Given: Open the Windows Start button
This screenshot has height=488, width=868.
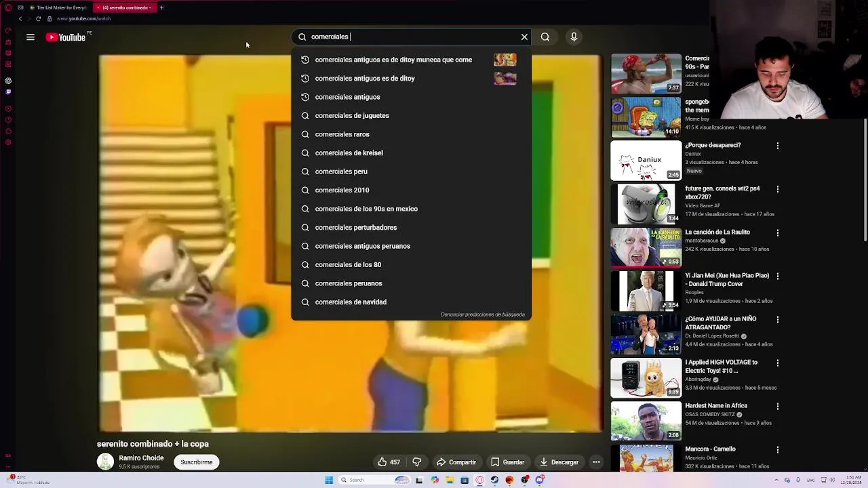Looking at the screenshot, I should pos(329,480).
